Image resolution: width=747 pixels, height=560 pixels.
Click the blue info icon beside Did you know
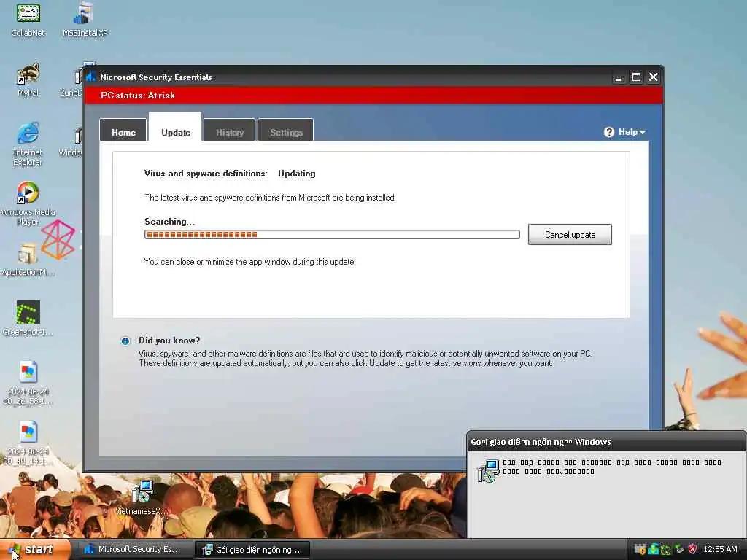click(125, 341)
